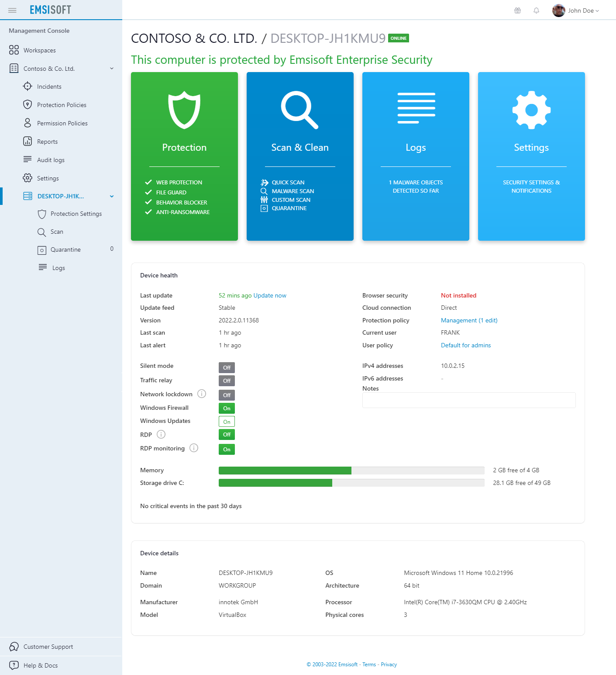Screen dimensions: 616x675
Task: Click the DESKTOP-JH1K server icon
Action: coord(28,196)
